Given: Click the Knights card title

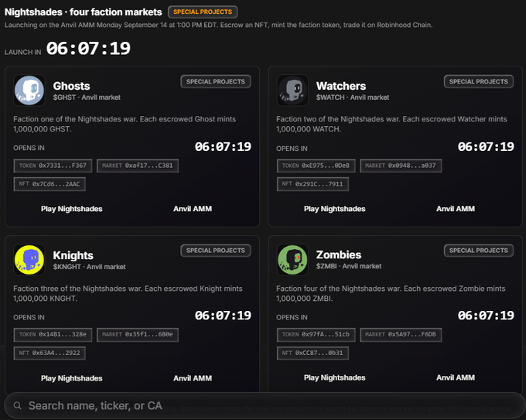Looking at the screenshot, I should pos(73,255).
